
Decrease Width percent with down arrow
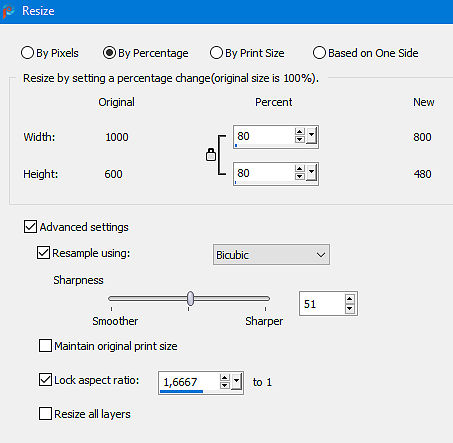point(300,140)
